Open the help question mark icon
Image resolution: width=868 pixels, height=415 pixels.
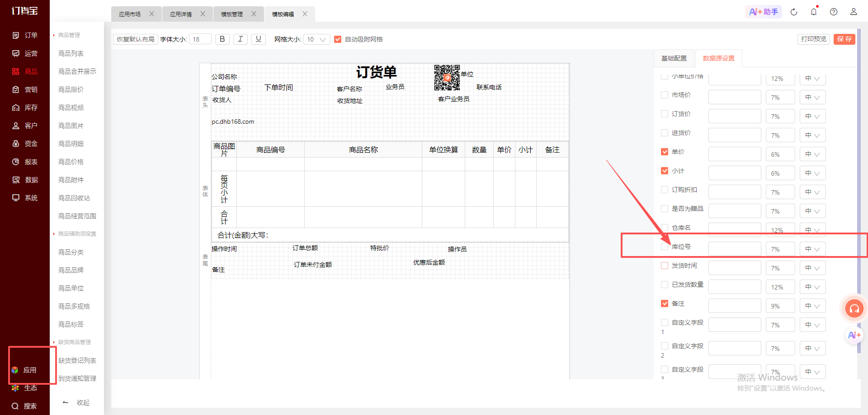pos(834,12)
